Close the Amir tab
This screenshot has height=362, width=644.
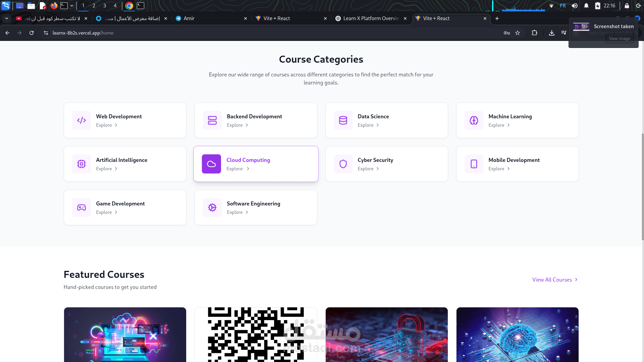pyautogui.click(x=246, y=18)
